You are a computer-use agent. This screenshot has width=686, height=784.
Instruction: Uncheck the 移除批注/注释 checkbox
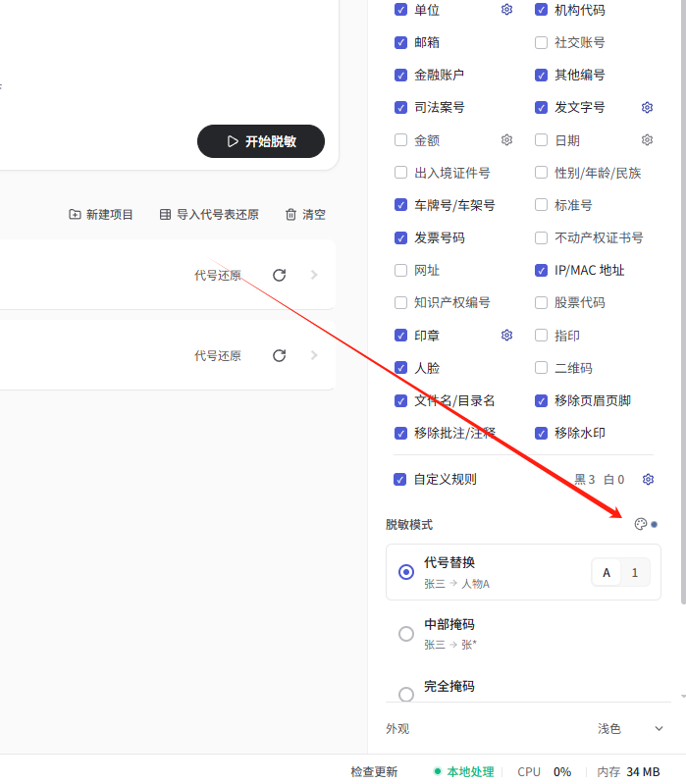pos(400,433)
